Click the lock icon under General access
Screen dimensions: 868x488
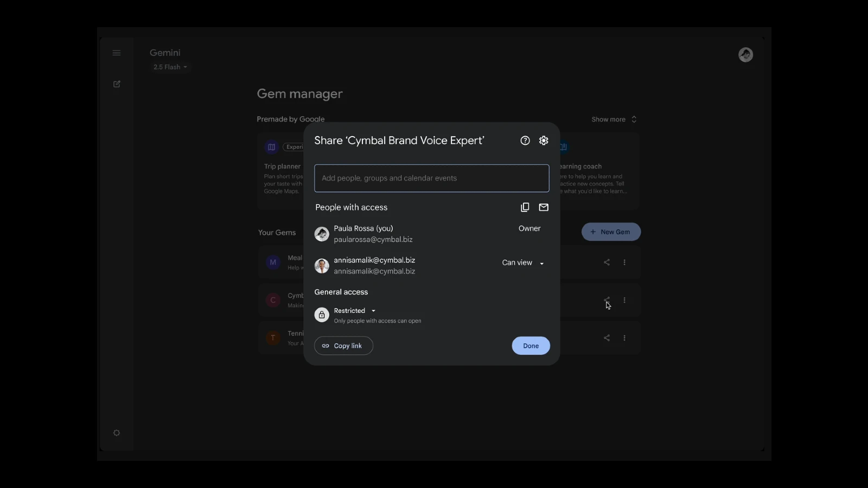322,315
